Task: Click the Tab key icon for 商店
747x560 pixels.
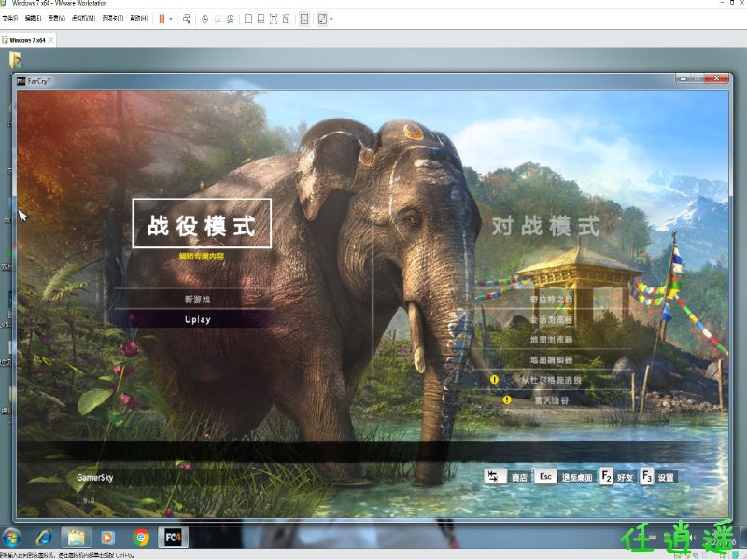Action: 495,476
